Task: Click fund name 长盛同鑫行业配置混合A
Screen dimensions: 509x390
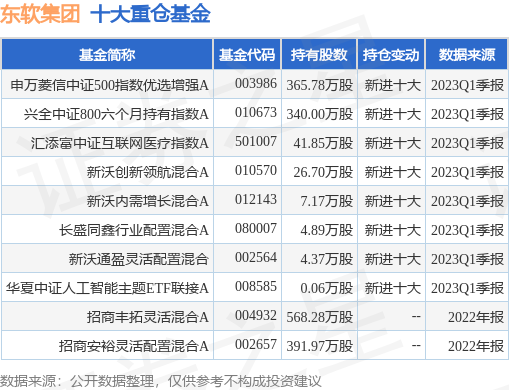Action: pyautogui.click(x=134, y=230)
